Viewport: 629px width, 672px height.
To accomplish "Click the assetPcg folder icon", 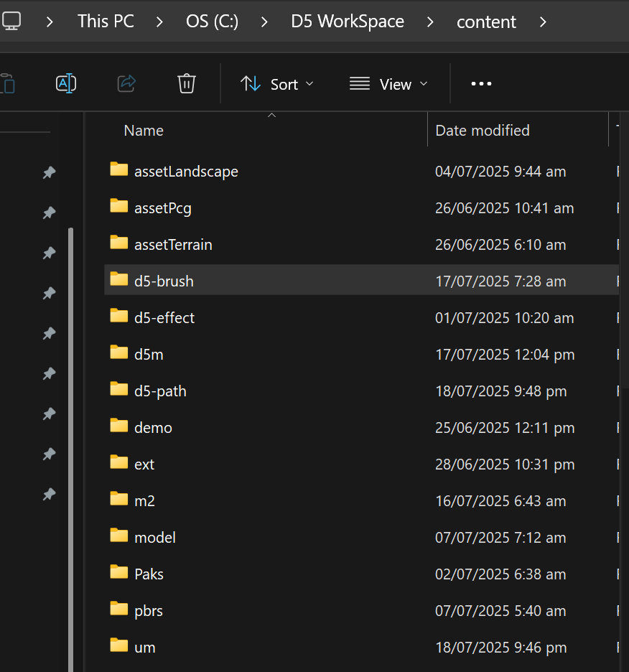I will coord(118,206).
